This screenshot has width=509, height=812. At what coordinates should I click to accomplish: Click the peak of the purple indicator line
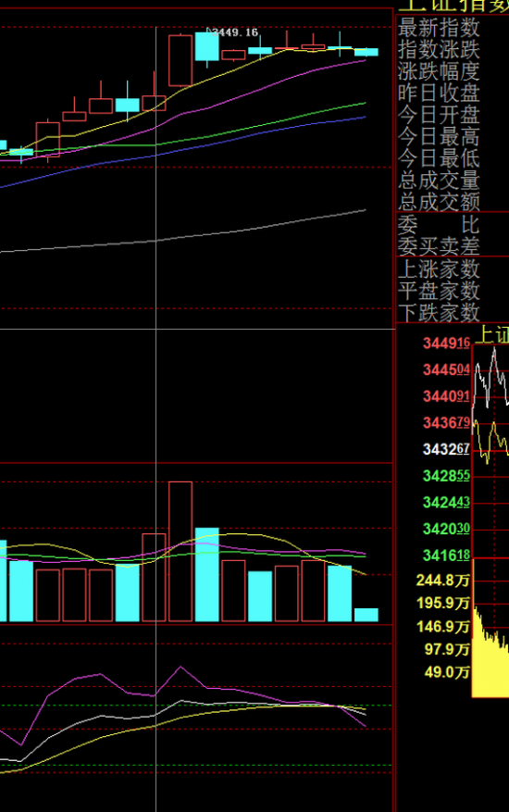tap(180, 667)
